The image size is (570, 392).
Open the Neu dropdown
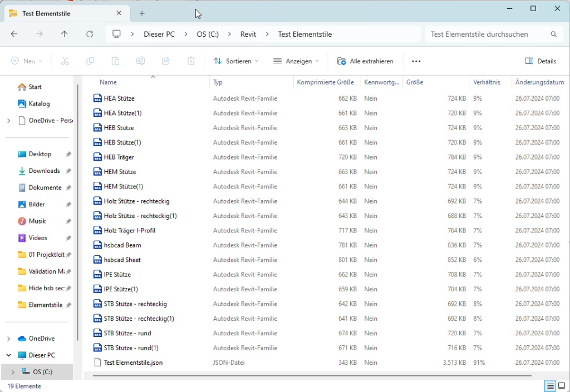pyautogui.click(x=27, y=61)
